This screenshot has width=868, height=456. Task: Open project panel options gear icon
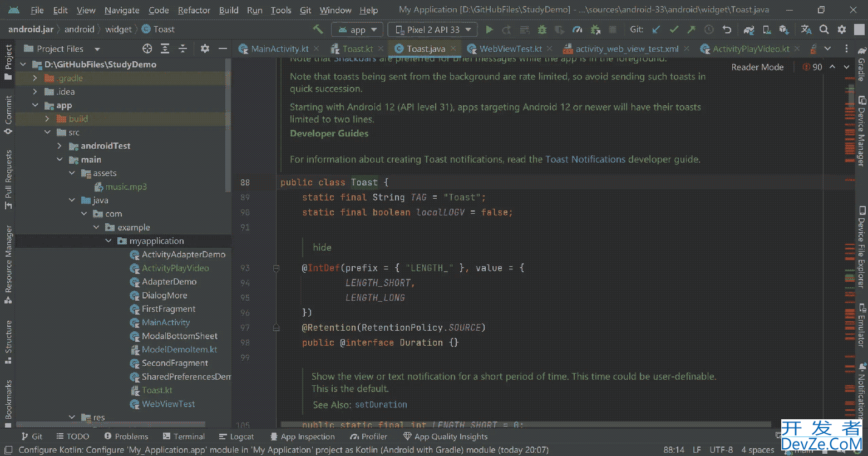[205, 48]
